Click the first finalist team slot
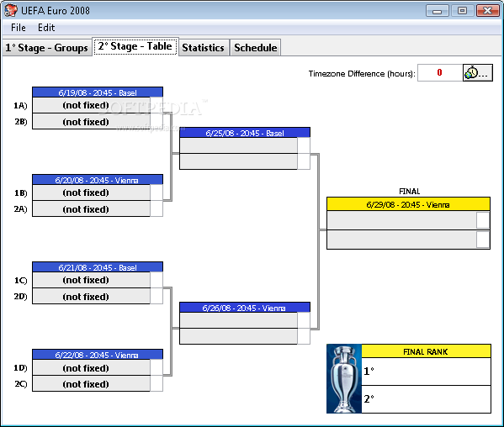 [x=402, y=220]
